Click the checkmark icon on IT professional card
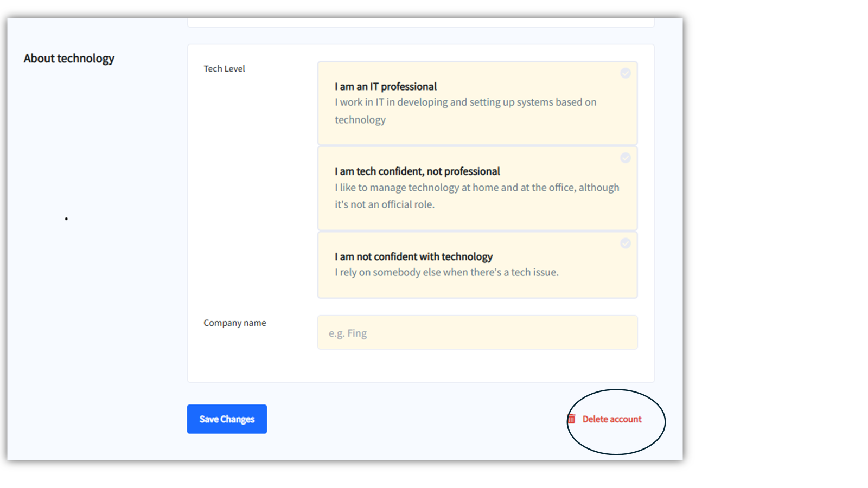Screen dimensions: 868x488 pos(626,73)
